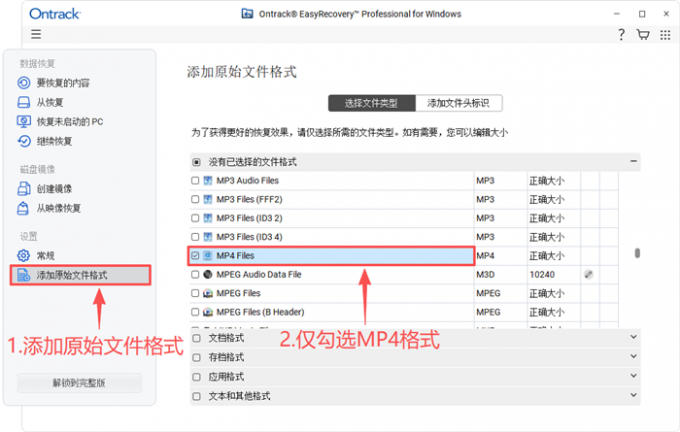Screen dimensions: 680x432
Task: Click the file list scrollbar thumb
Action: (637, 252)
